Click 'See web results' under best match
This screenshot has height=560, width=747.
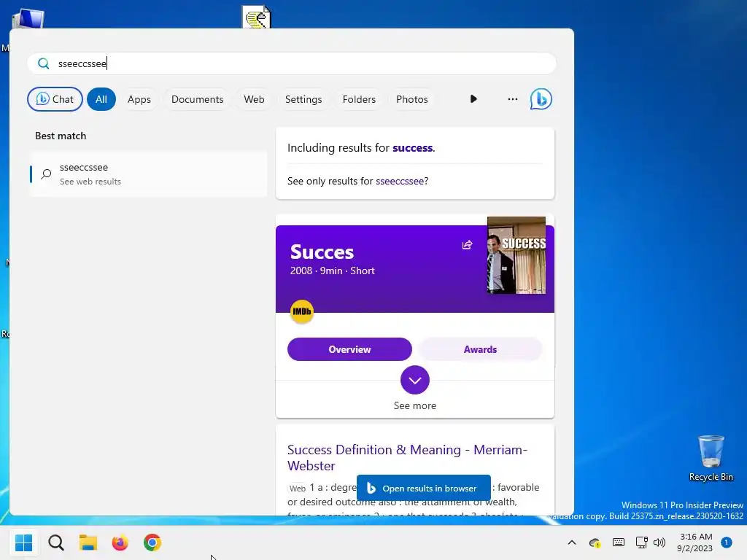90,182
